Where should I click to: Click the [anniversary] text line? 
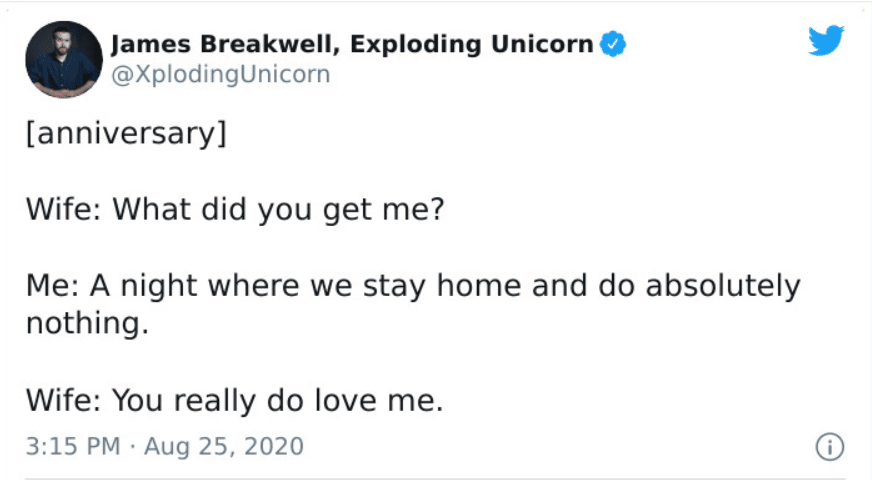coord(125,133)
